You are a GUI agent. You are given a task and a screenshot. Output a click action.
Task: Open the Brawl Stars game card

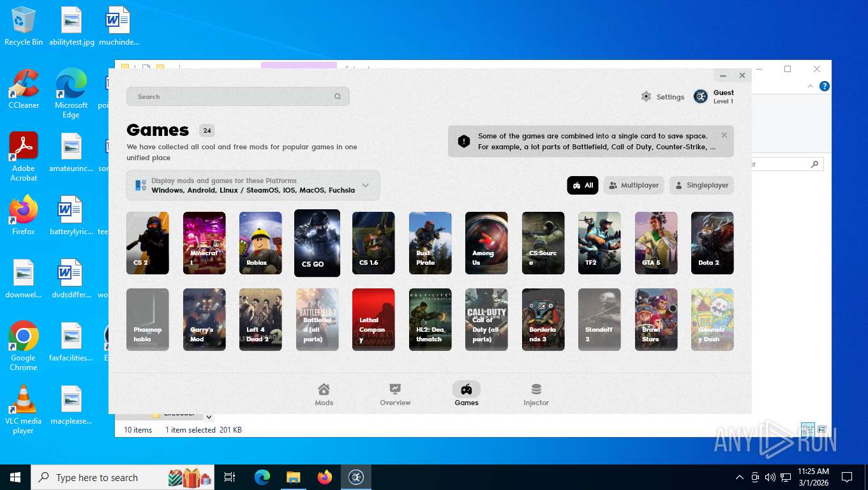tap(656, 320)
